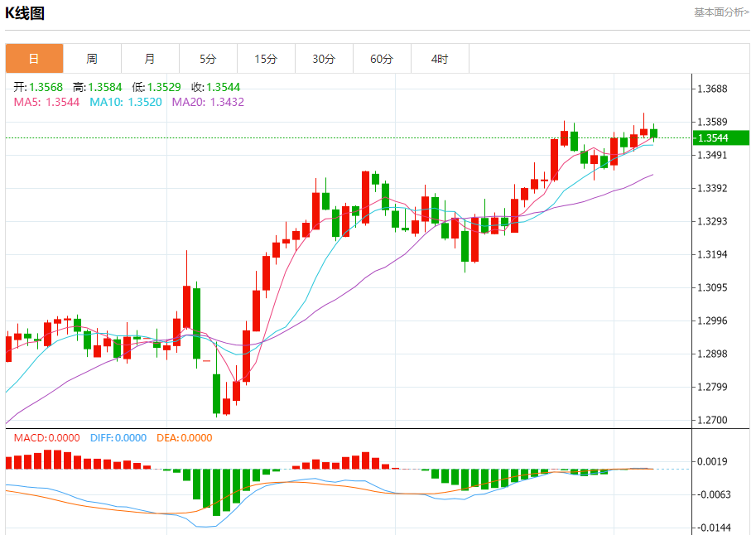
Task: Click the 0.0019 MACD axis label
Action: pos(713,461)
